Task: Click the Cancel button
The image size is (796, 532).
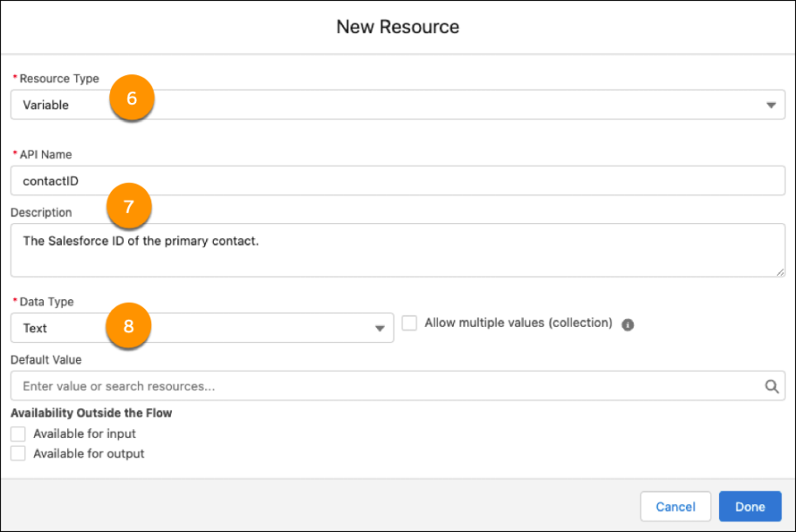Action: pos(675,506)
